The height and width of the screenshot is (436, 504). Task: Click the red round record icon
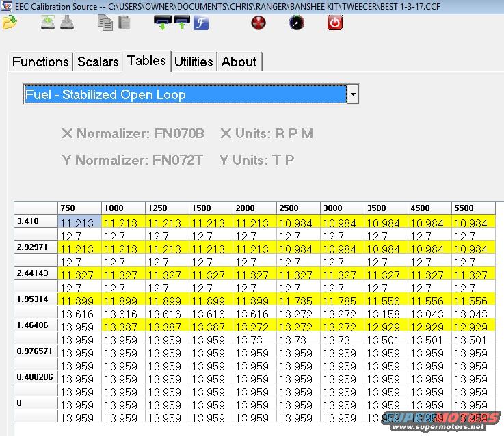(x=258, y=23)
